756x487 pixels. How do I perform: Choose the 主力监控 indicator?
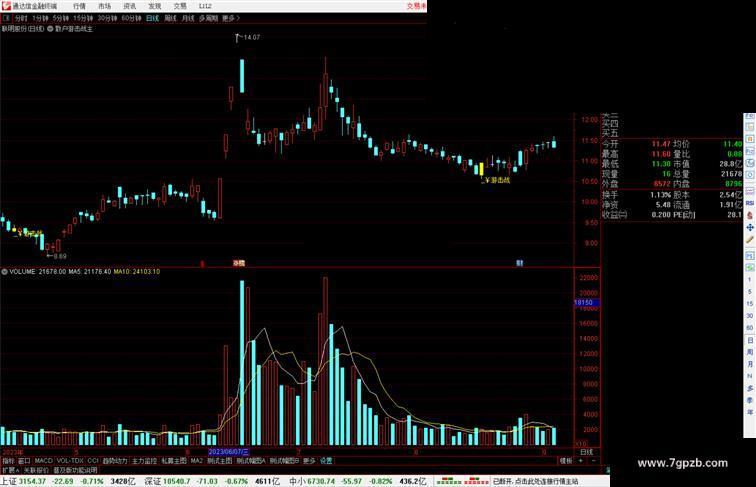[x=145, y=461]
